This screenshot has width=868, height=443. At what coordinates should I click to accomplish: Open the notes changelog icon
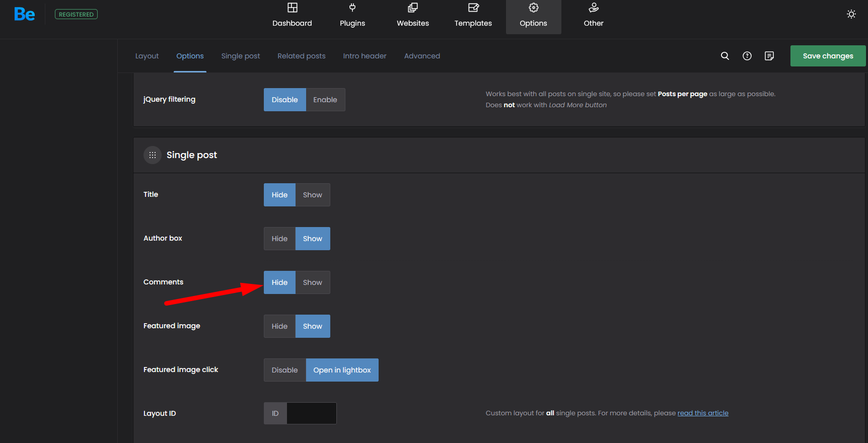coord(769,56)
